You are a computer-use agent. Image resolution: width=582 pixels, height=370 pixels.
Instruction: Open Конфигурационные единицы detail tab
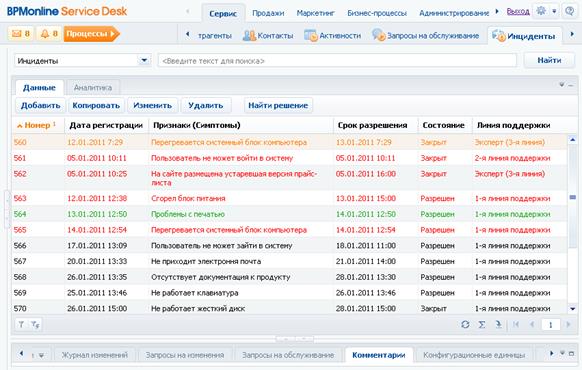click(x=474, y=355)
